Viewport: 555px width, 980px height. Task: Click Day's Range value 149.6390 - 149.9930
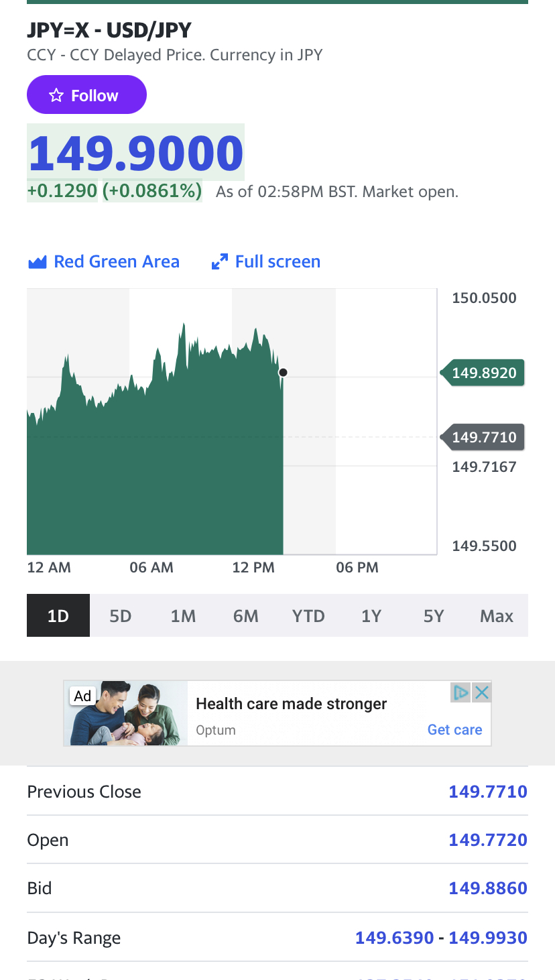tap(441, 937)
